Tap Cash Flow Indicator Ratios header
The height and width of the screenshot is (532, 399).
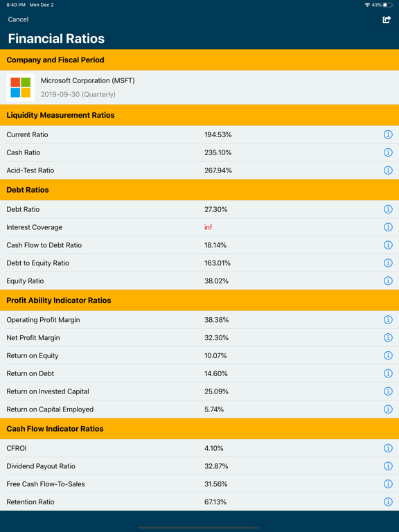[199, 429]
